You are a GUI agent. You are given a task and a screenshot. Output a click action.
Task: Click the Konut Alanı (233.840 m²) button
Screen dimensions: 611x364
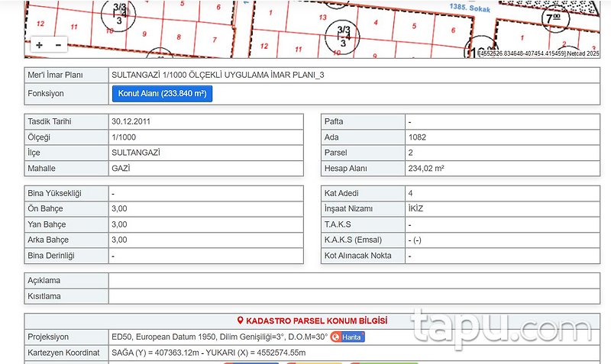coord(162,94)
